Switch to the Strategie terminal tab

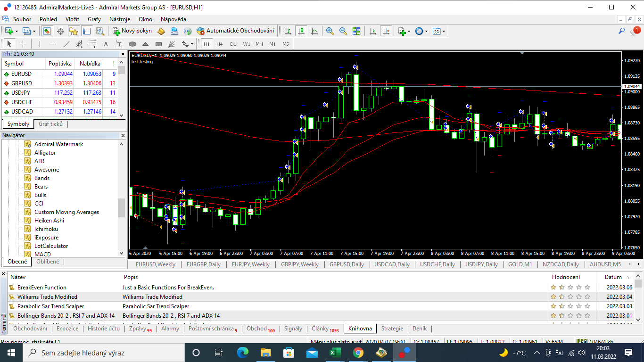click(392, 329)
